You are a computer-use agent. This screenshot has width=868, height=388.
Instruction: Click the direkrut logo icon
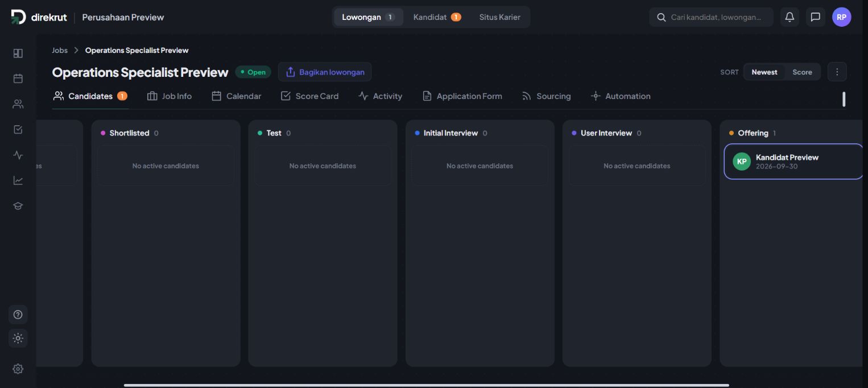coord(18,17)
